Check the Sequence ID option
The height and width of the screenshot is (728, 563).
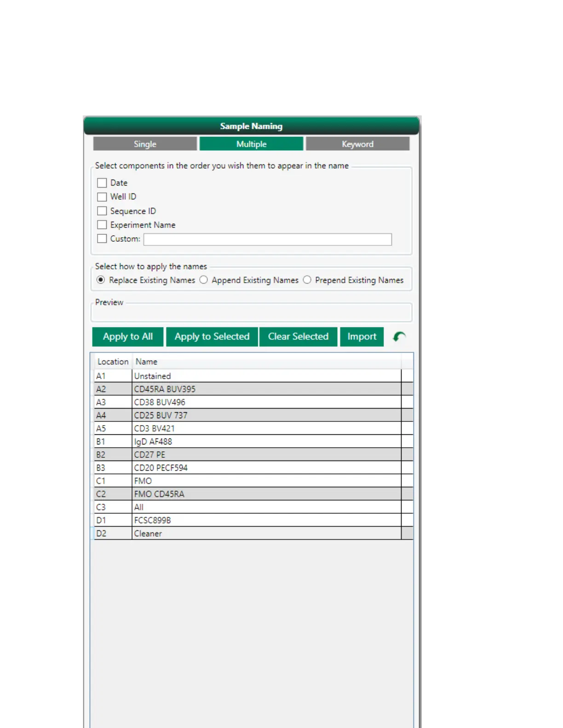[102, 211]
